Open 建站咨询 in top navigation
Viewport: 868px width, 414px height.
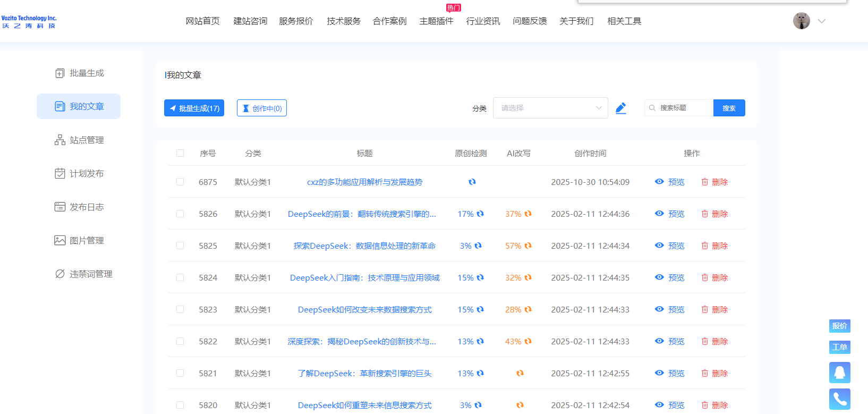[250, 21]
